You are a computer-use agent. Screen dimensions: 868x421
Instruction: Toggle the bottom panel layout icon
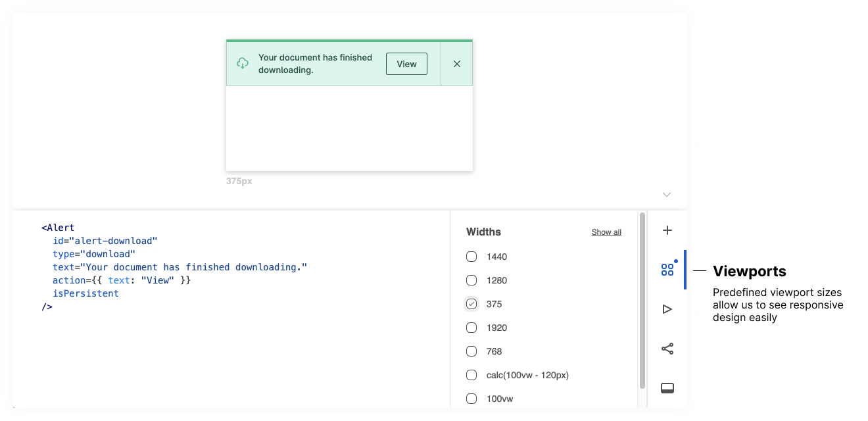667,388
